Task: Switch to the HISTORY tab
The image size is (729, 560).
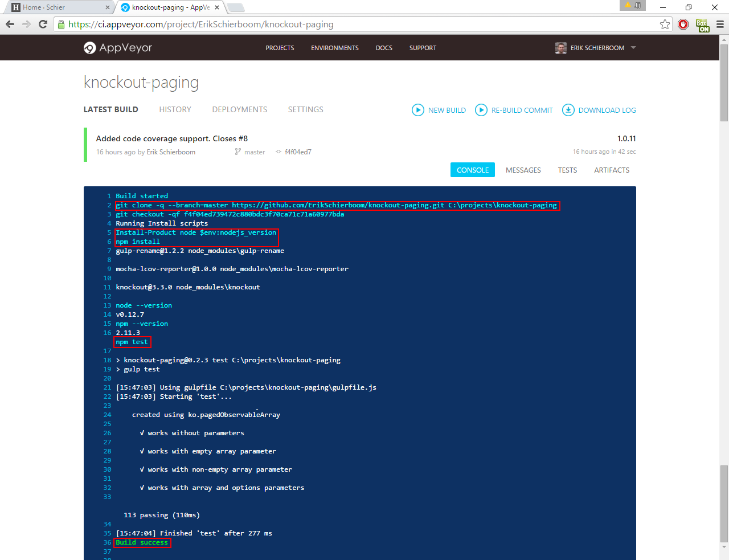Action: [x=175, y=109]
